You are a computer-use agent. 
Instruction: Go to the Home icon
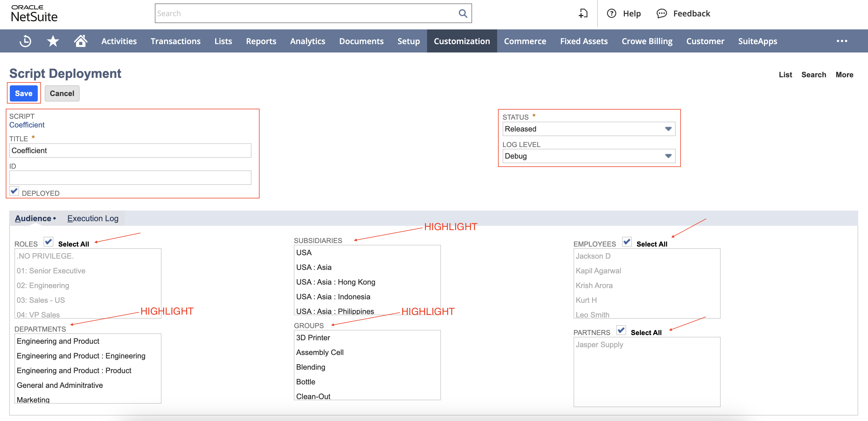tap(80, 41)
